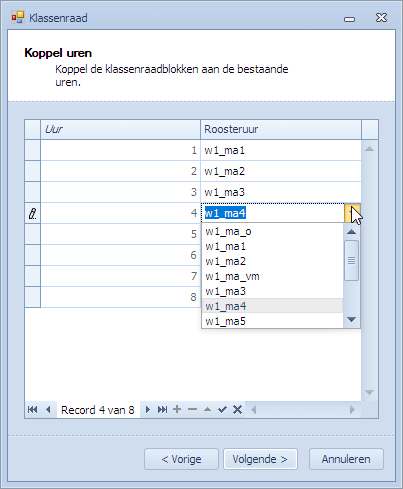
Task: Go to previous record in navigator
Action: (48, 409)
